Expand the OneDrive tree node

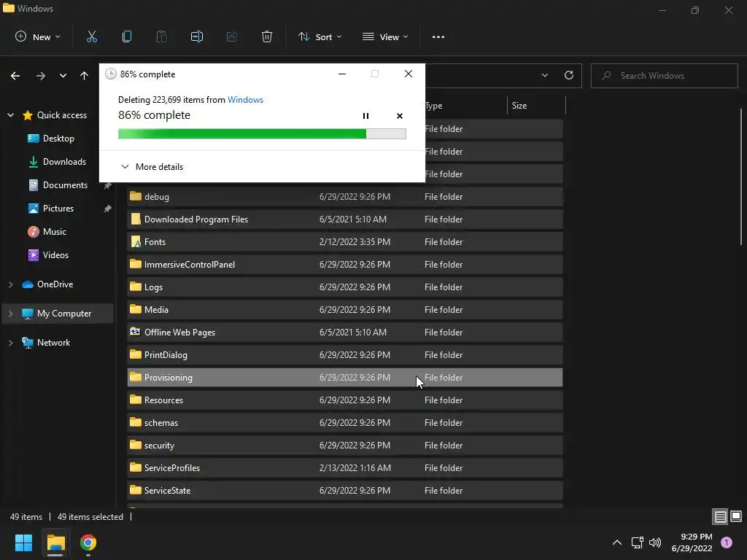(10, 284)
